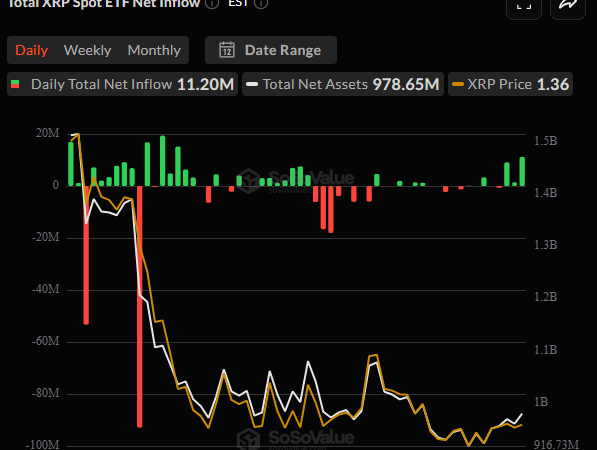Click the -40M left axis label
The image size is (597, 450).
tap(46, 289)
